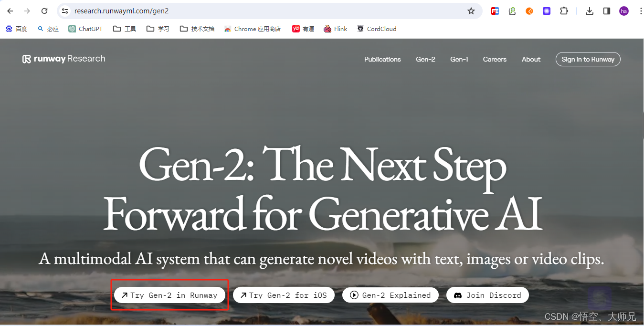Viewport: 644px width, 326px height.
Task: Click Try Gen-2 in Runway button
Action: (x=169, y=295)
